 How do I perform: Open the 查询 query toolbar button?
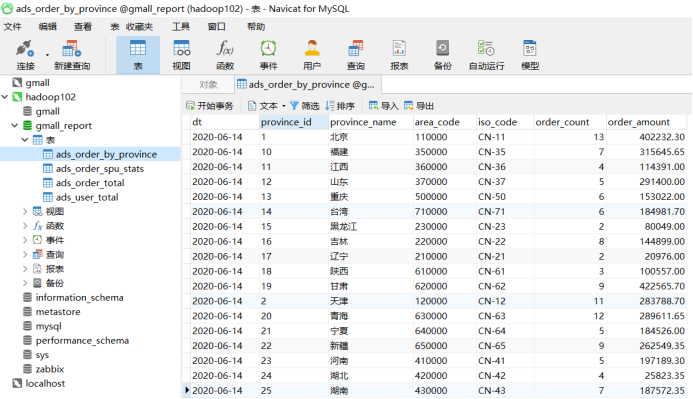[355, 55]
